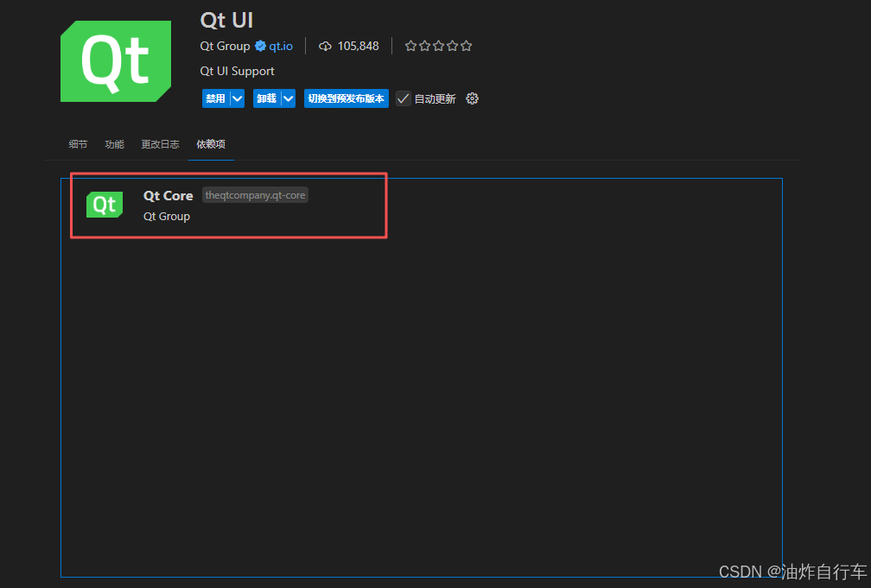871x588 pixels.
Task: Click 切换到预发布版本 button
Action: pyautogui.click(x=346, y=98)
